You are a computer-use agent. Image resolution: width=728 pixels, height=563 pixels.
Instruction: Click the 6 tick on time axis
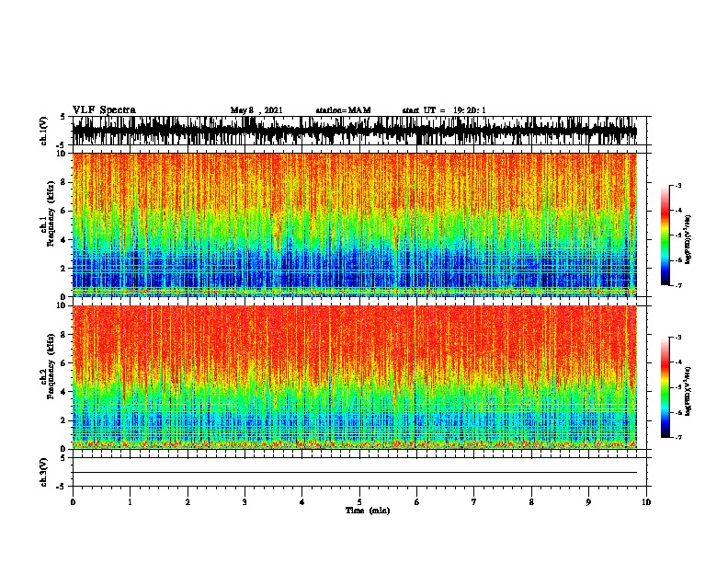(x=417, y=502)
